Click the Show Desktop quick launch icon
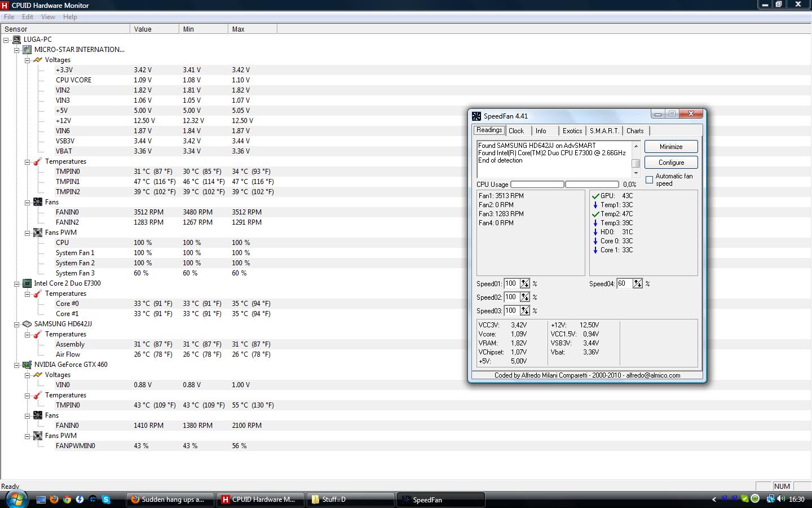This screenshot has width=812, height=508. 41,500
